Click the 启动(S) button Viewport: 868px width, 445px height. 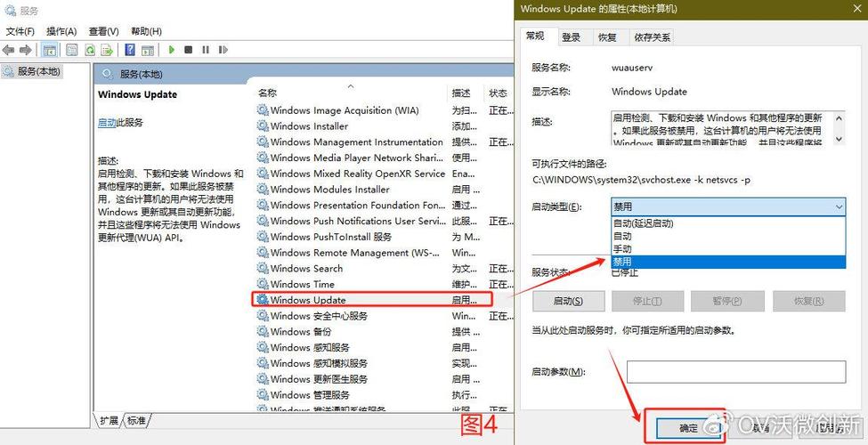click(x=568, y=301)
